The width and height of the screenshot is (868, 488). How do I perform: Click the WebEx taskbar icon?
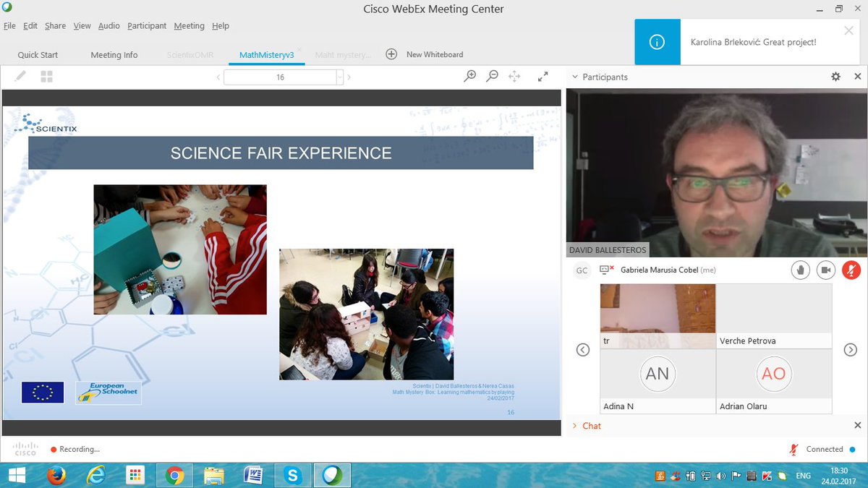tap(333, 475)
